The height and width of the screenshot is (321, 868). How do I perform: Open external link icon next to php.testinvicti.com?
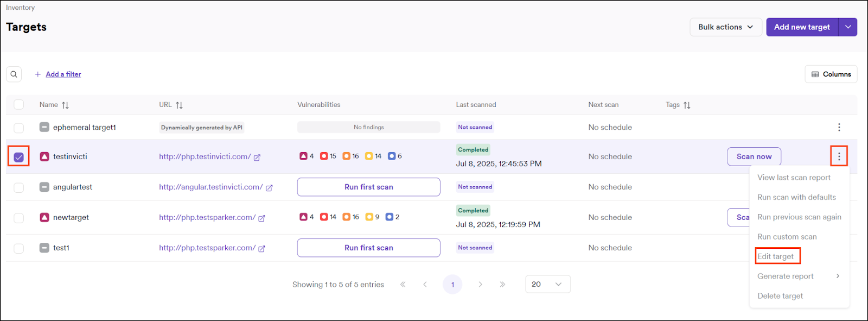click(257, 158)
